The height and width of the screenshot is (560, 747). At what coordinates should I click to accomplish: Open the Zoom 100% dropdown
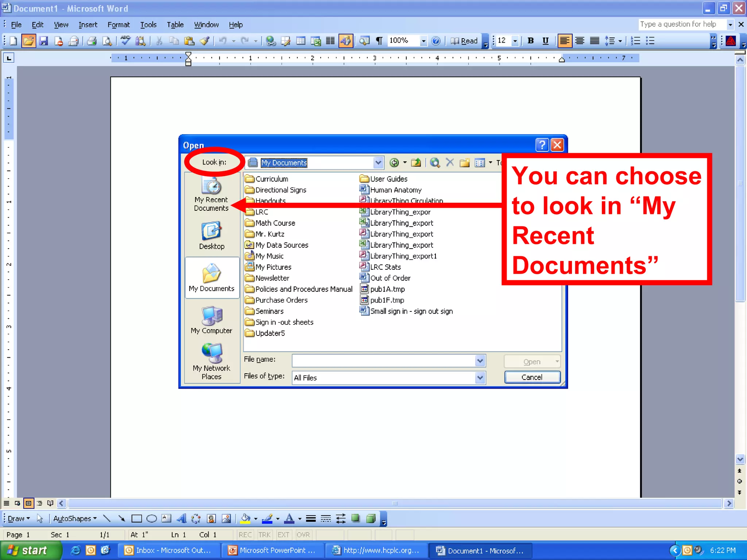(x=423, y=41)
